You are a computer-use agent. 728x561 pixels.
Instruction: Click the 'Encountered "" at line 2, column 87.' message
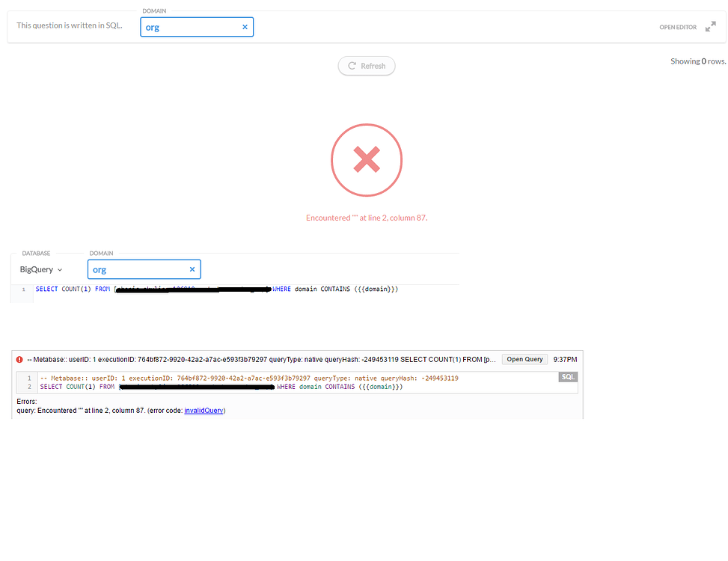coord(367,218)
